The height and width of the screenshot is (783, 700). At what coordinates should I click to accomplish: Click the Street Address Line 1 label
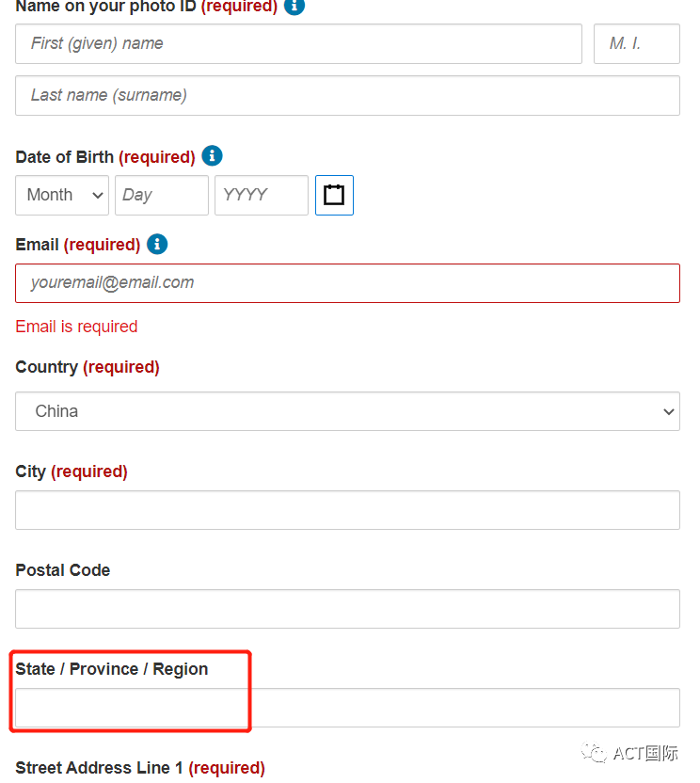(99, 768)
